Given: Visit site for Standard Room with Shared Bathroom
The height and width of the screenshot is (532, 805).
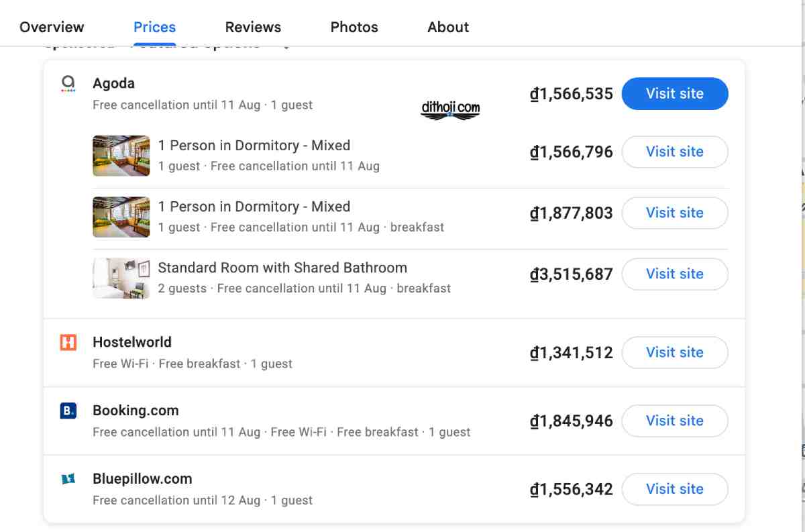Looking at the screenshot, I should click(675, 274).
